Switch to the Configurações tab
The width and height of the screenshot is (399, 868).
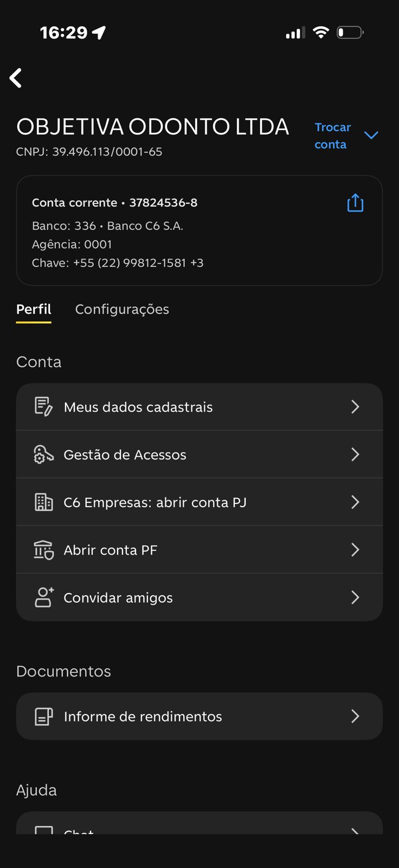[122, 309]
